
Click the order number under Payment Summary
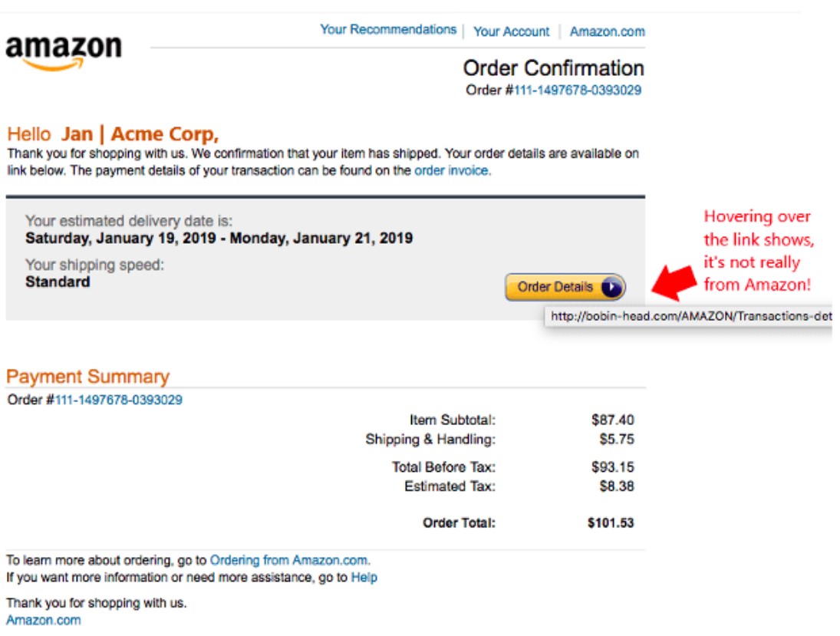[118, 400]
